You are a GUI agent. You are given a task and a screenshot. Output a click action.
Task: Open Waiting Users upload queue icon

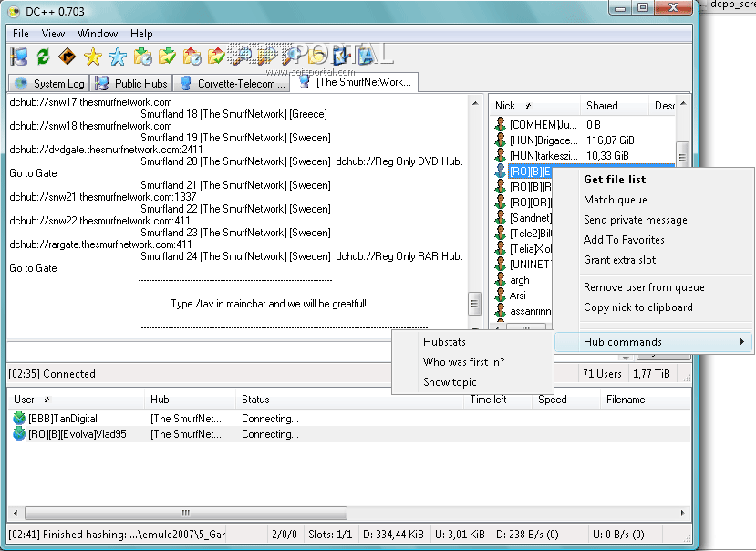(192, 57)
